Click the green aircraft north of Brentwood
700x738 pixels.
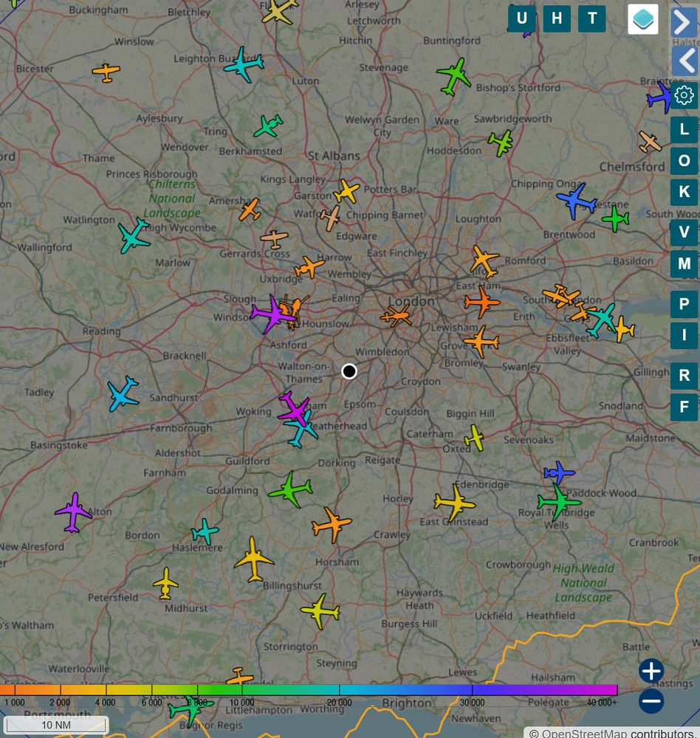coord(615,219)
